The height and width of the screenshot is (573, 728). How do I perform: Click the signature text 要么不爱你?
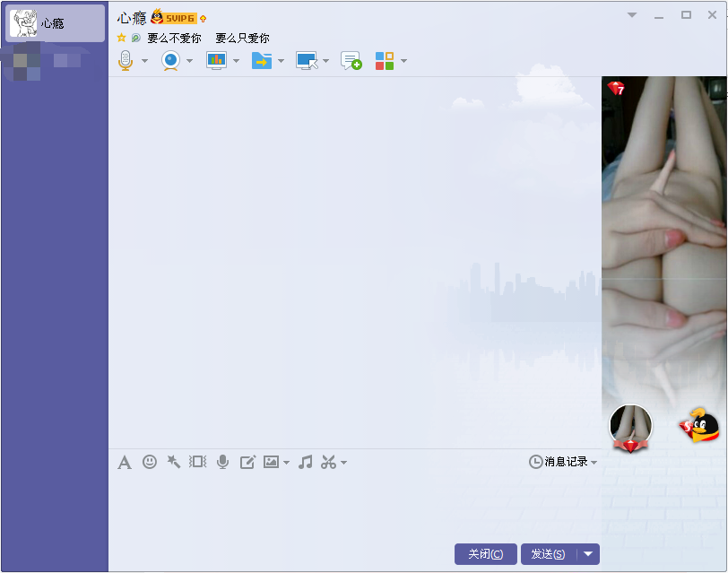[175, 38]
